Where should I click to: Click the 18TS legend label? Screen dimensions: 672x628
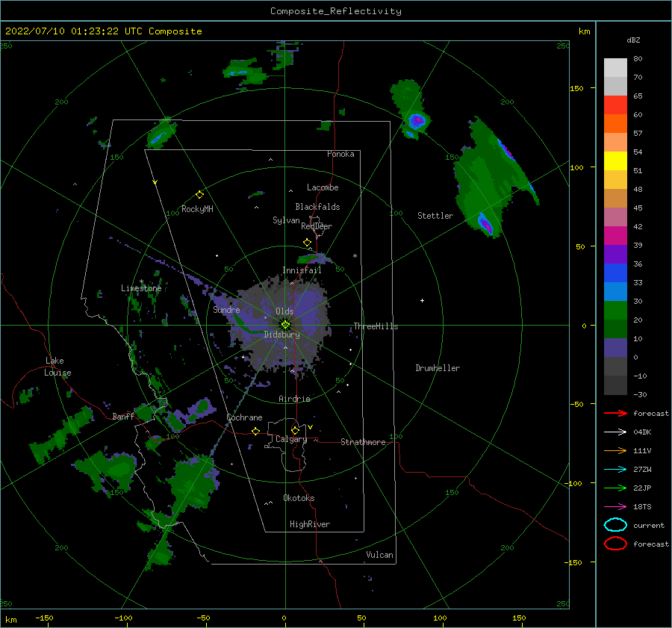pyautogui.click(x=642, y=507)
